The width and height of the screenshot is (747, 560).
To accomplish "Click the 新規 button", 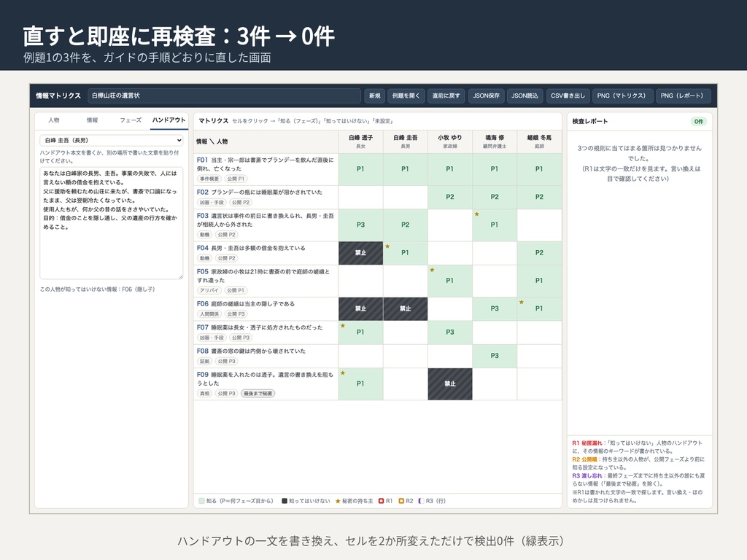I will tap(375, 96).
